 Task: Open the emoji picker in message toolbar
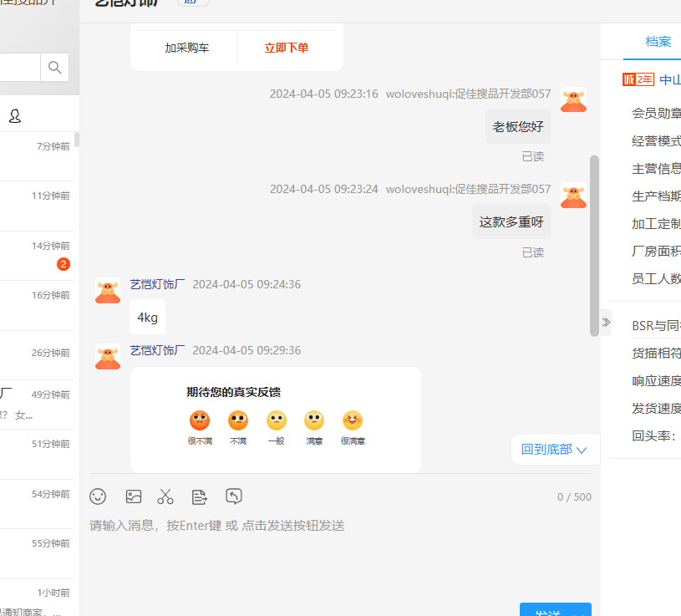[98, 496]
